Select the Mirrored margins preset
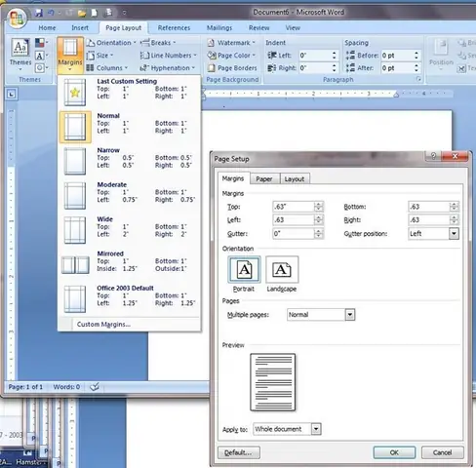 pyautogui.click(x=130, y=264)
